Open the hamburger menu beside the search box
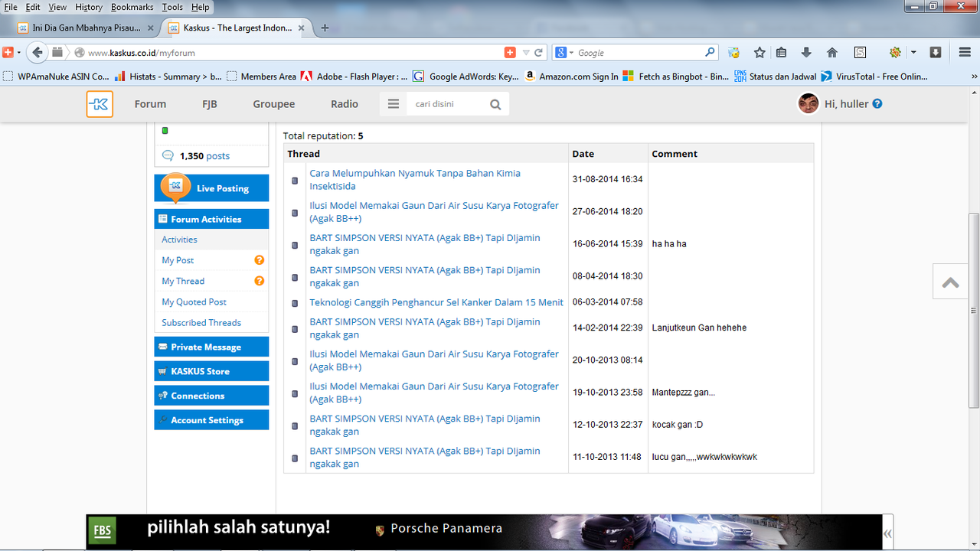This screenshot has width=980, height=551. [x=394, y=104]
